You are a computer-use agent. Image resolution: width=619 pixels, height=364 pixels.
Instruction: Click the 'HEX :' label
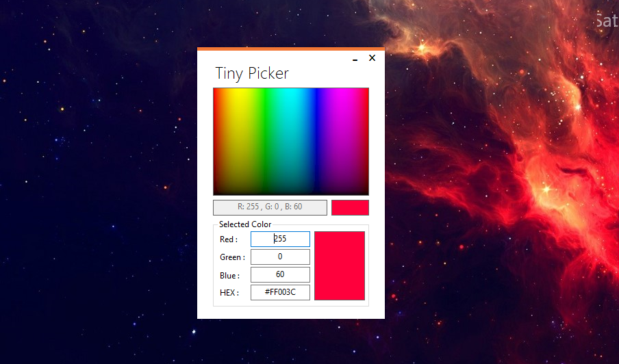click(x=229, y=293)
